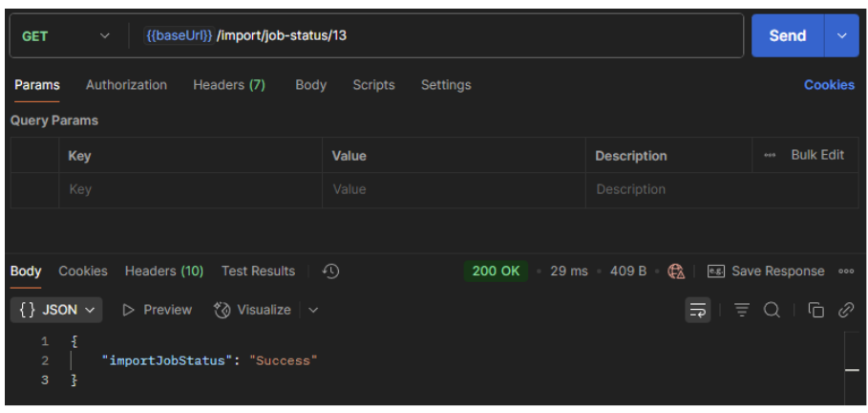Image resolution: width=868 pixels, height=413 pixels.
Task: Open the Scripts tab
Action: [373, 85]
